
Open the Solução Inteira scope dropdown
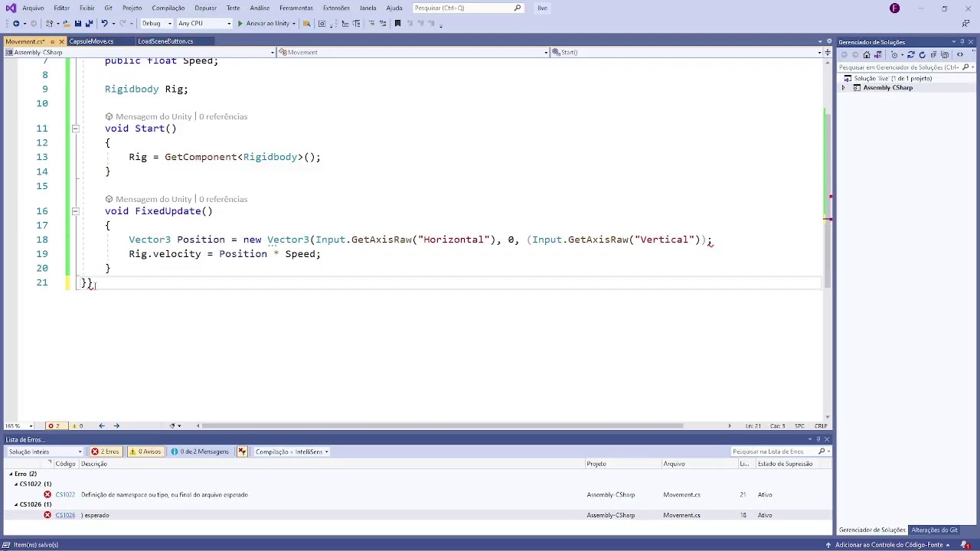coord(44,452)
